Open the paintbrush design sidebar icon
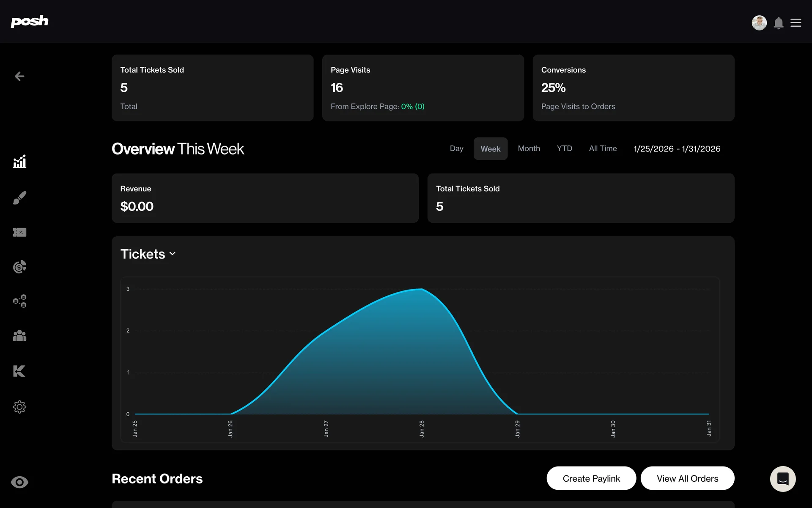This screenshot has width=812, height=508. click(x=19, y=197)
